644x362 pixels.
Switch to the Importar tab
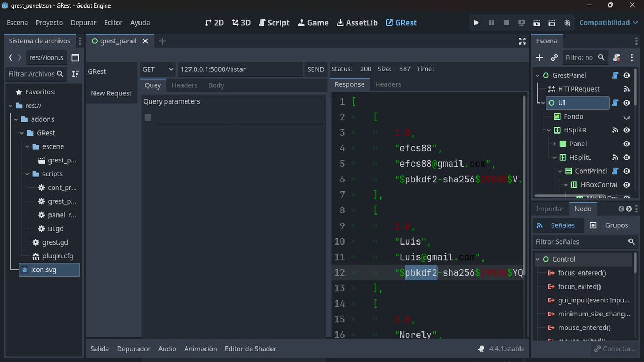coord(550,209)
